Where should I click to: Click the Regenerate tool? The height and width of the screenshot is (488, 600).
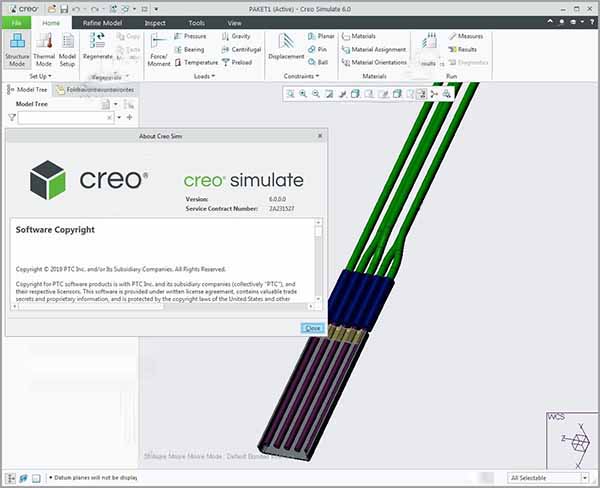tap(98, 46)
